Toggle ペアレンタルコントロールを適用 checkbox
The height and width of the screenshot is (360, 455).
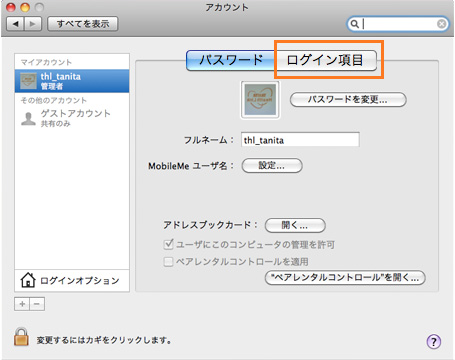pyautogui.click(x=168, y=261)
